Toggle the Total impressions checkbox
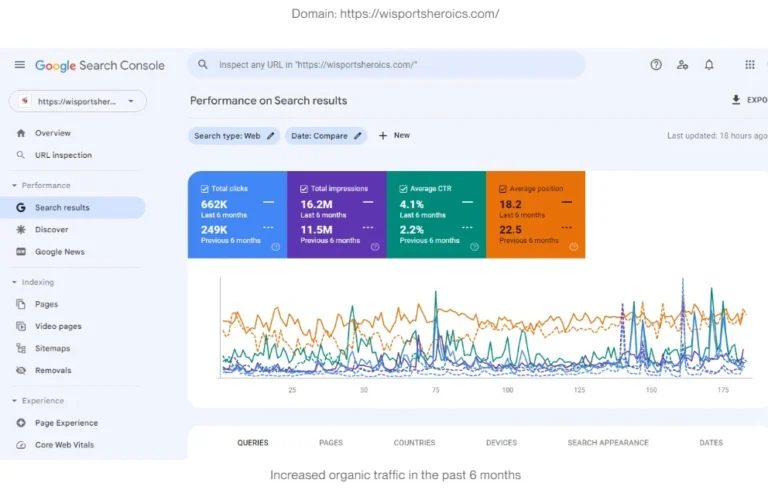Image resolution: width=768 pixels, height=500 pixels. click(x=304, y=189)
